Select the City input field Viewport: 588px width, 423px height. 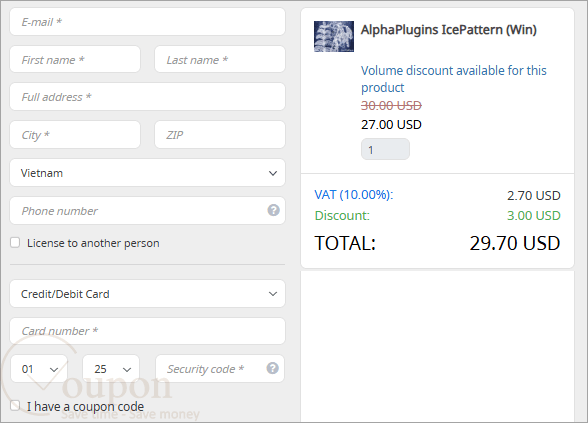pyautogui.click(x=75, y=135)
